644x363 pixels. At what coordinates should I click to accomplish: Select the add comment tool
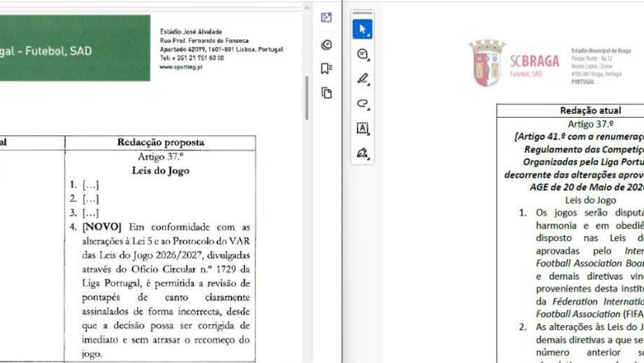coord(363,54)
